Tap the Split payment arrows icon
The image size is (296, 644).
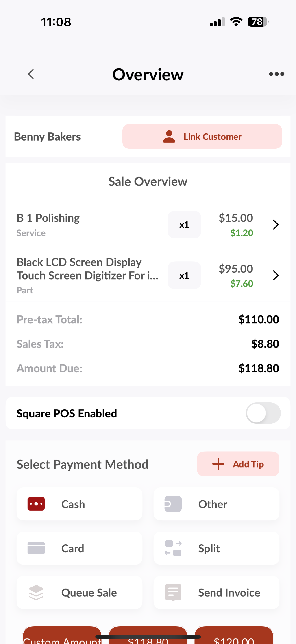point(173,548)
